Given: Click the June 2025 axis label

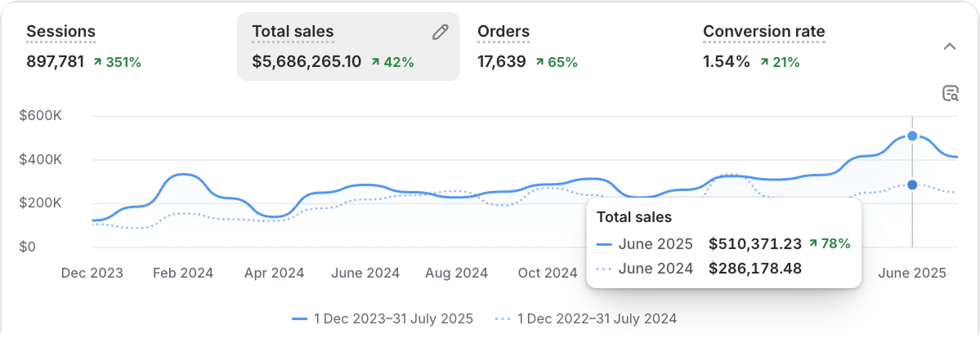Looking at the screenshot, I should click(912, 274).
